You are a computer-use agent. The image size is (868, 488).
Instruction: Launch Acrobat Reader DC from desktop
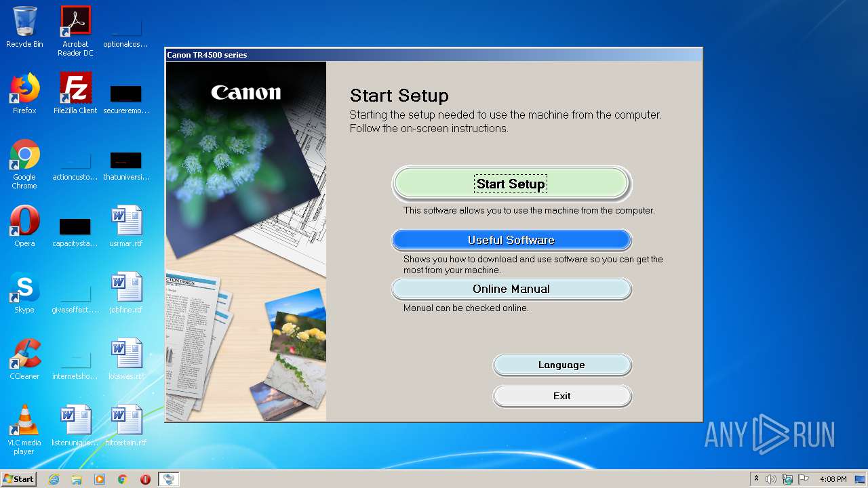coord(75,31)
